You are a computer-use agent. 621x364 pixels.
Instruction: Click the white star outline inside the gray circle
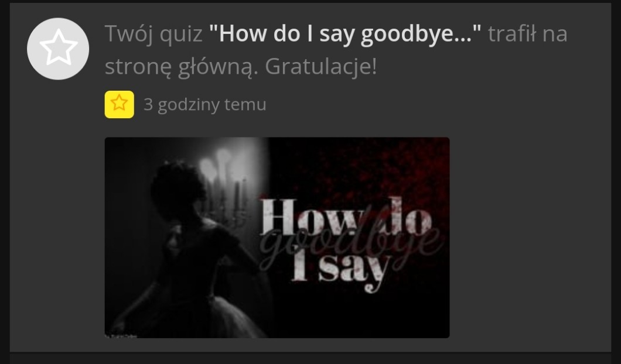click(x=59, y=47)
